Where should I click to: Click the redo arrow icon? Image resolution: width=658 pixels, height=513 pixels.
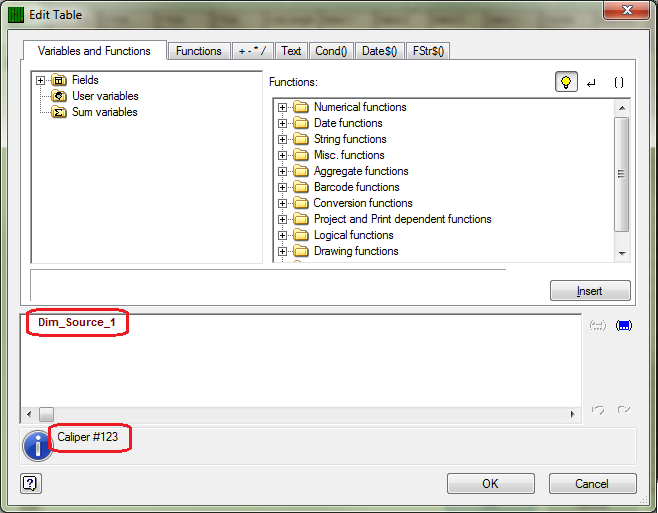point(624,410)
